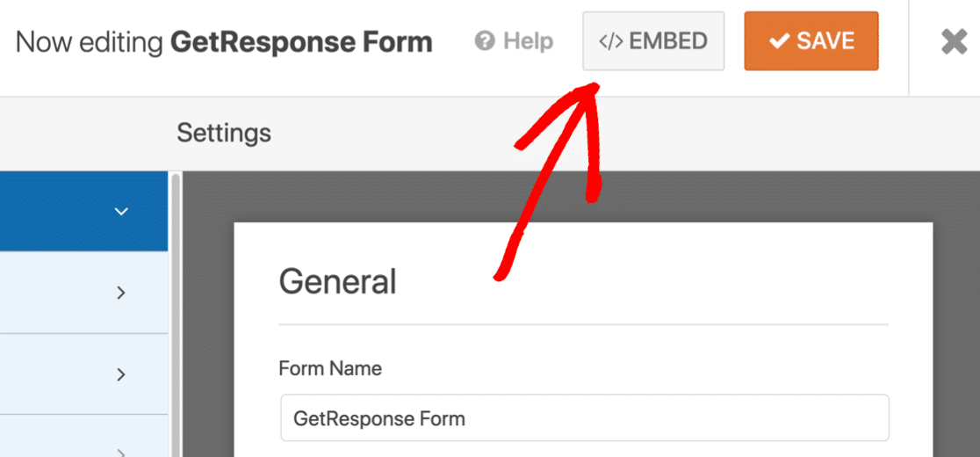Collapse the active blue sidebar section chevron
The height and width of the screenshot is (457, 980).
[x=121, y=211]
